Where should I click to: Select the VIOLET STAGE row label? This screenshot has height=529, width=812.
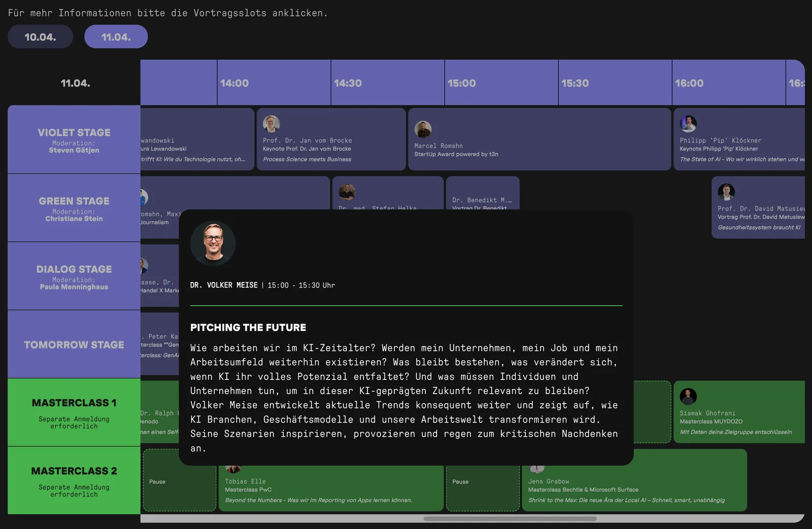point(74,139)
